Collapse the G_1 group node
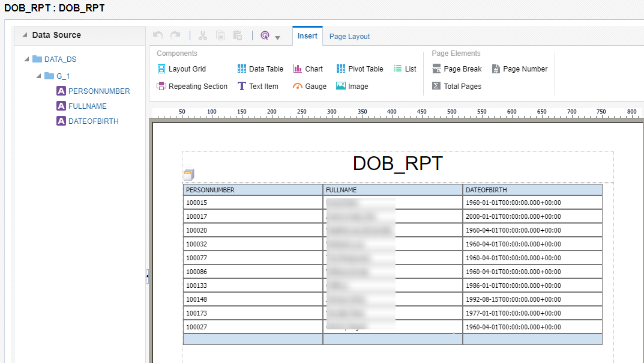 pos(38,76)
